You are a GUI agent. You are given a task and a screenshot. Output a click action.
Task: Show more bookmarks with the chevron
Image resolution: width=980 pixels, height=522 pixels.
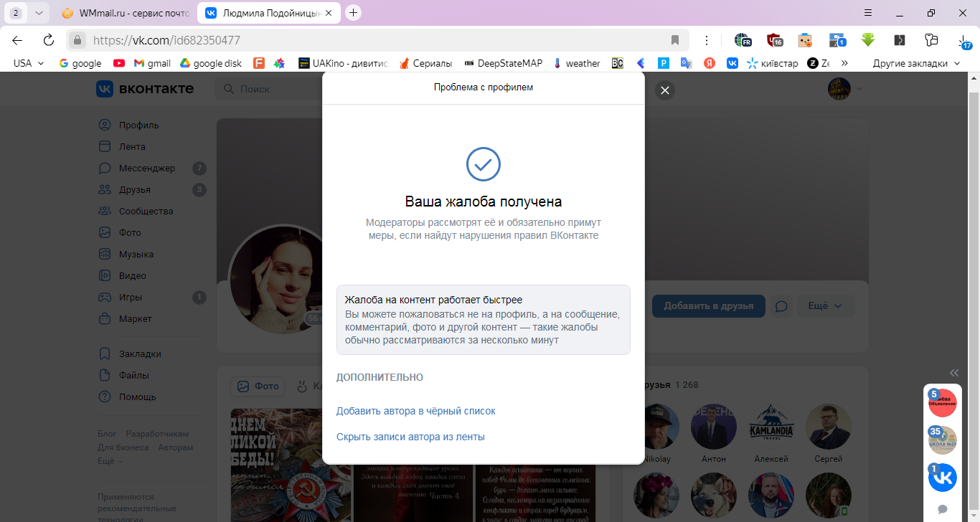click(844, 63)
